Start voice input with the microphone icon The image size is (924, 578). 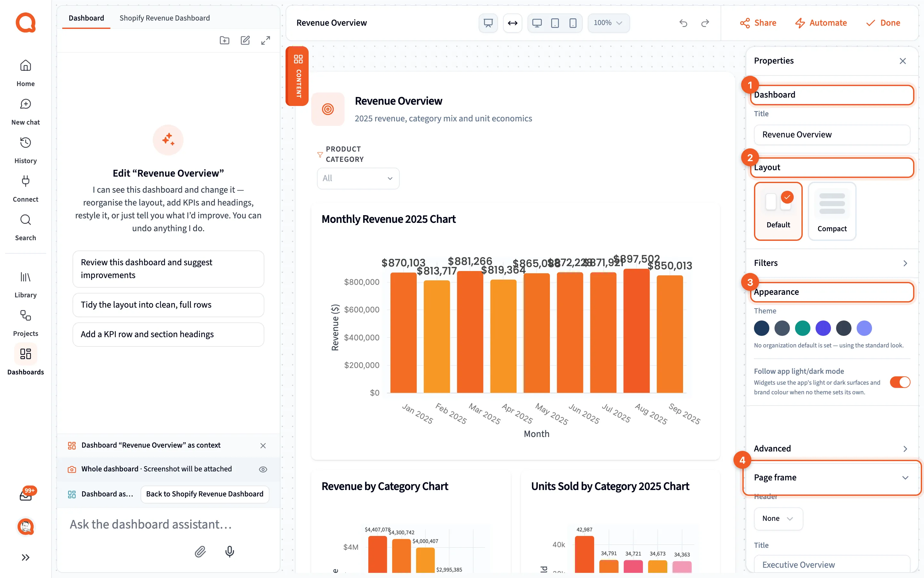coord(229,551)
